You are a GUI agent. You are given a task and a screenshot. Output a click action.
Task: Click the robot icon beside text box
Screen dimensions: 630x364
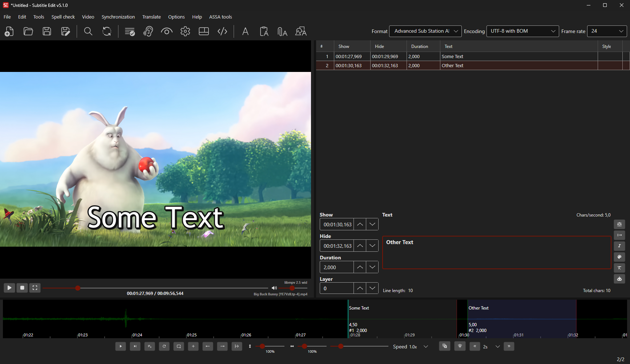pyautogui.click(x=619, y=279)
